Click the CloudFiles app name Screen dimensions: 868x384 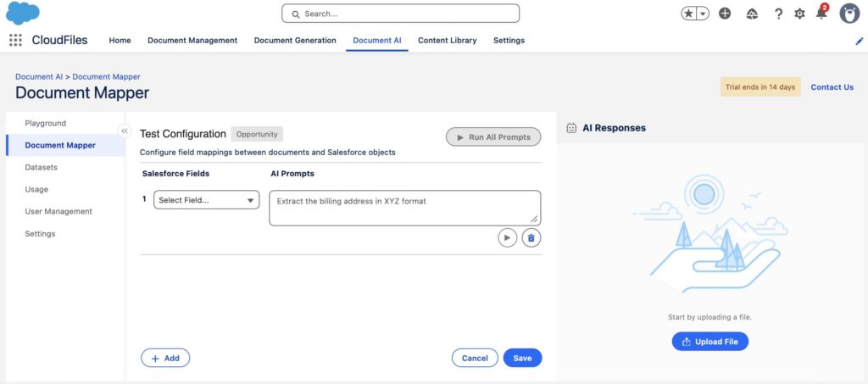[x=60, y=41]
